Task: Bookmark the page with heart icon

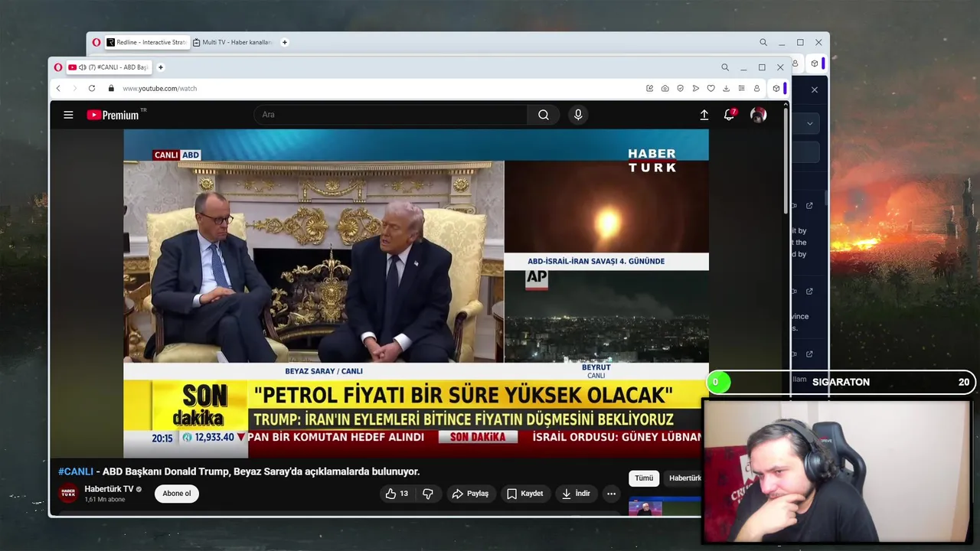Action: tap(710, 89)
